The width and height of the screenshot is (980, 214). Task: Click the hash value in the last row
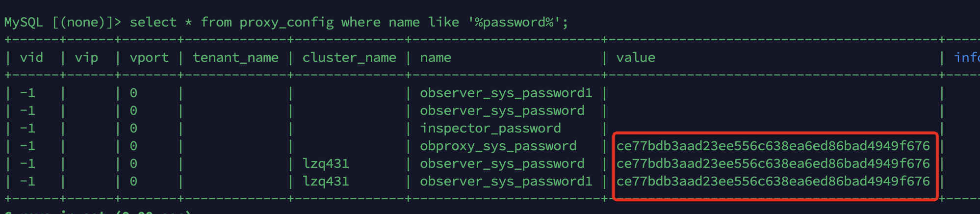pyautogui.click(x=773, y=182)
